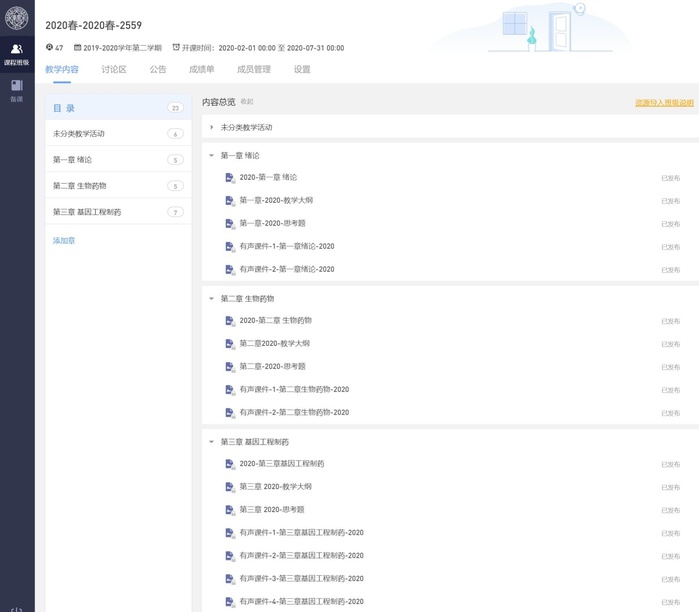Screen dimensions: 699x612
Task: Collapse the 第二章 生物药物 section
Action: (x=211, y=299)
